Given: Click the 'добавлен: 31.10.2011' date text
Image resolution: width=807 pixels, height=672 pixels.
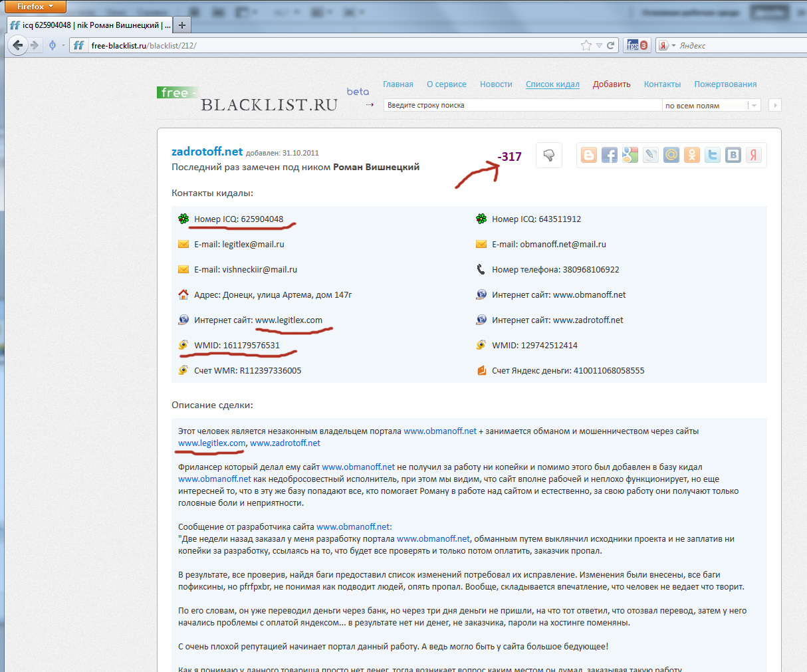Looking at the screenshot, I should pos(283,153).
